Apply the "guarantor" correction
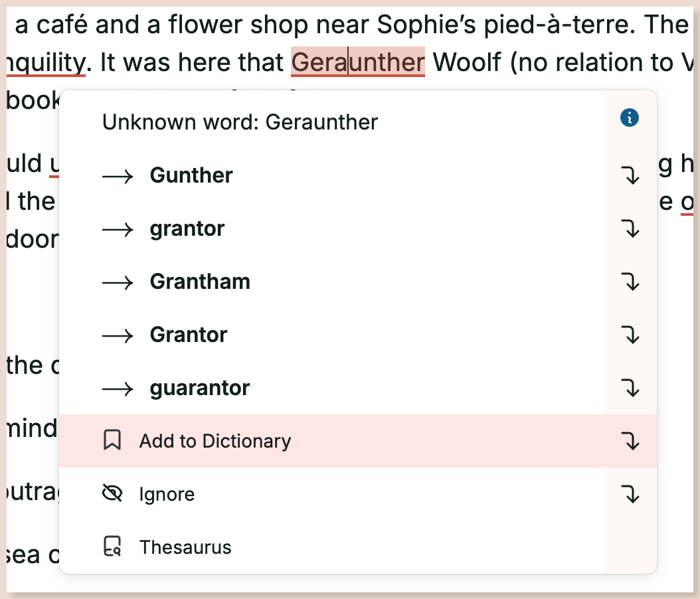Image resolution: width=700 pixels, height=599 pixels. [200, 388]
